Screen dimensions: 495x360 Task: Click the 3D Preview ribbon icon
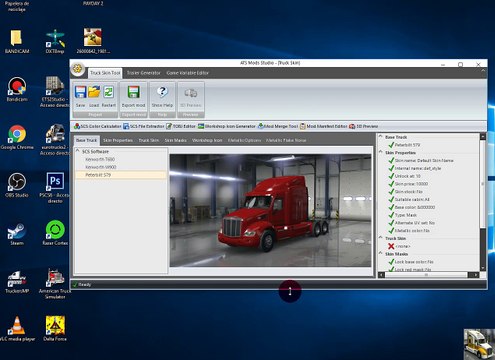[191, 93]
